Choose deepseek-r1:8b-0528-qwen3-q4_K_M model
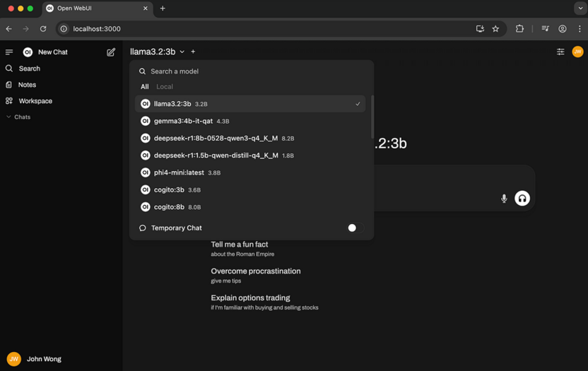The width and height of the screenshot is (588, 371). [250, 139]
